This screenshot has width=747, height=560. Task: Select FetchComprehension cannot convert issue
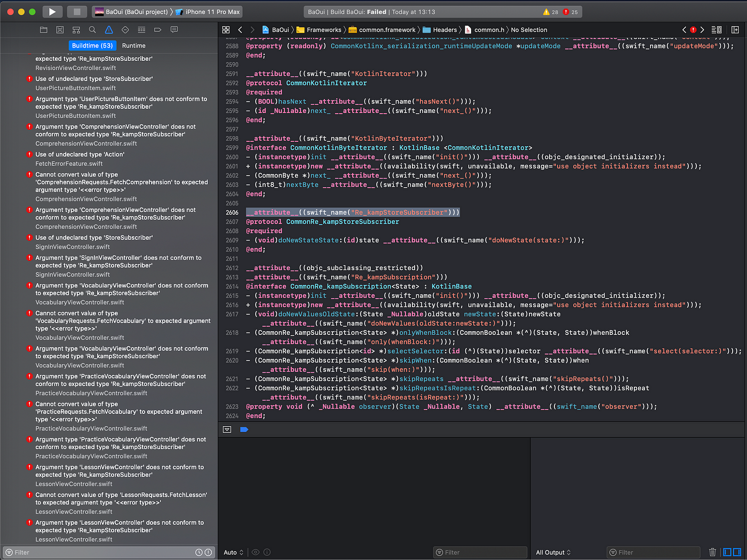click(x=109, y=187)
